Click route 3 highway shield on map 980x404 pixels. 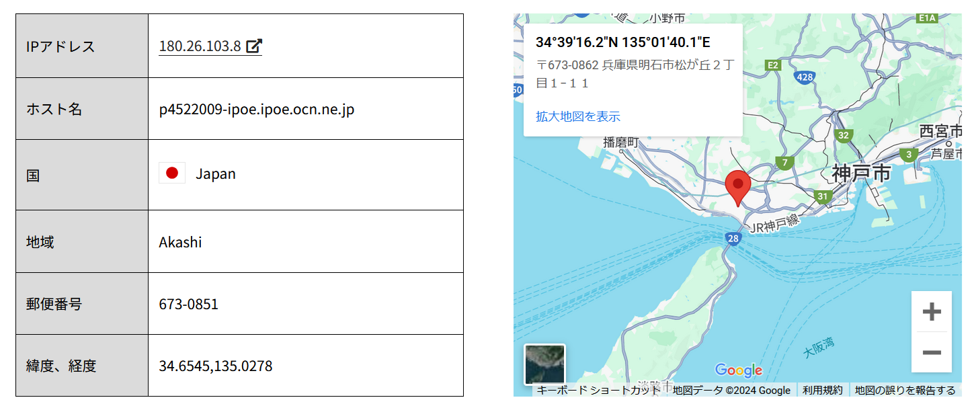tap(909, 155)
